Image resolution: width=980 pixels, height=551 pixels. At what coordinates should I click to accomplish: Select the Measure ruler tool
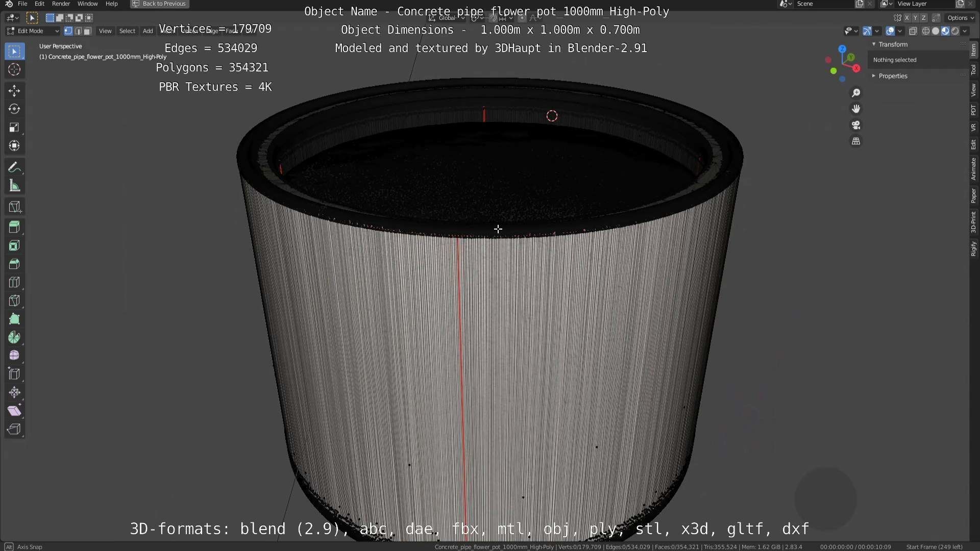coord(14,186)
